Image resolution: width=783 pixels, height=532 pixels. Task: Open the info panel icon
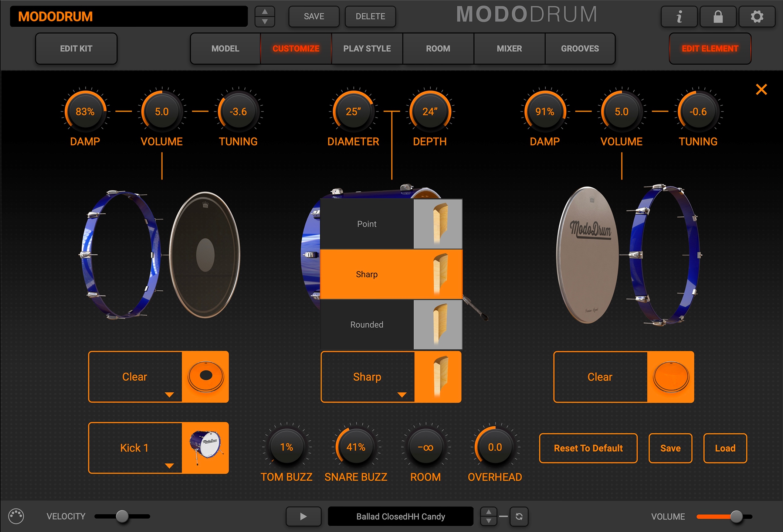pyautogui.click(x=679, y=16)
